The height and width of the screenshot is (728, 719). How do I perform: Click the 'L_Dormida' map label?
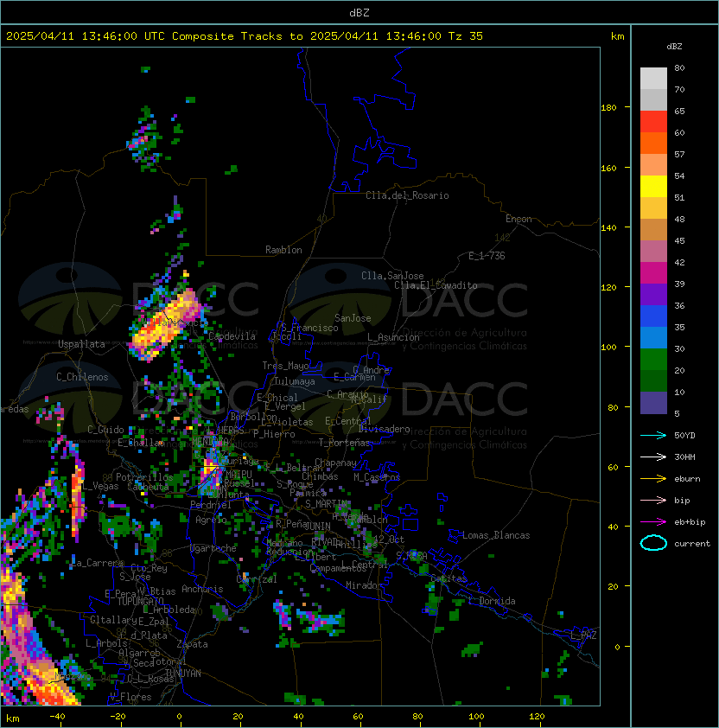tap(492, 601)
